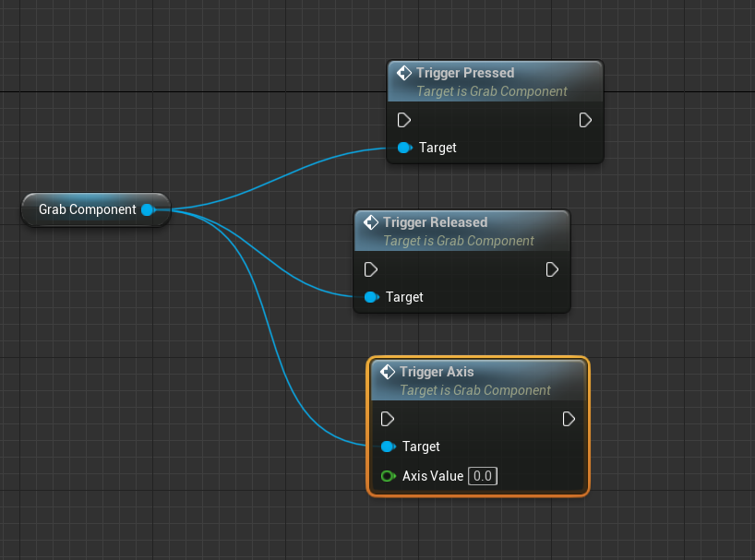Click the Target pin on Trigger Pressed node

[x=405, y=148]
